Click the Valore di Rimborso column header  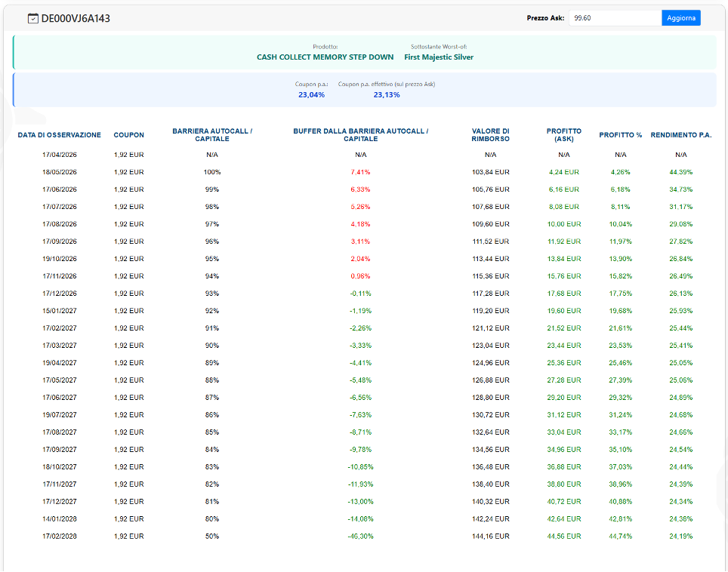tap(490, 135)
